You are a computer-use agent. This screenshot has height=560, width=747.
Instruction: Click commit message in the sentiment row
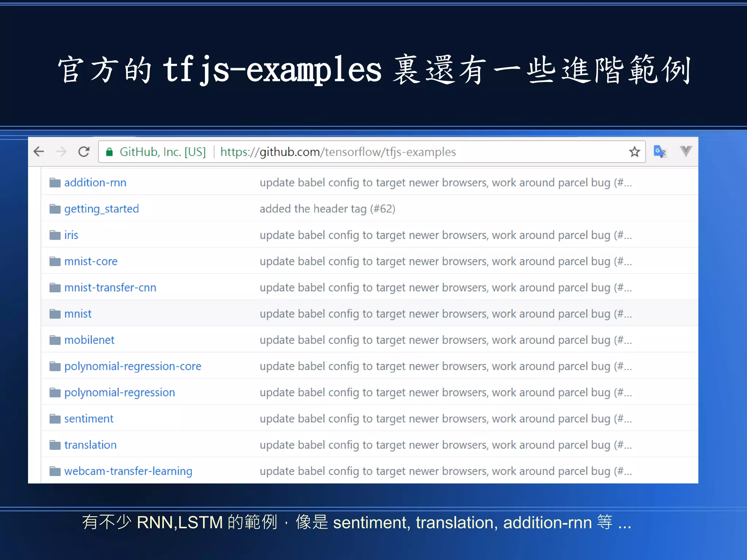tap(446, 419)
